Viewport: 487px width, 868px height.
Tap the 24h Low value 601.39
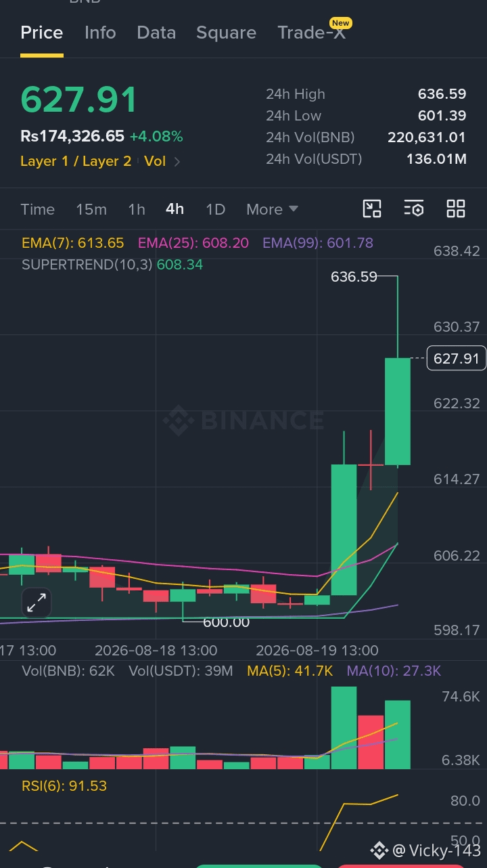[442, 116]
